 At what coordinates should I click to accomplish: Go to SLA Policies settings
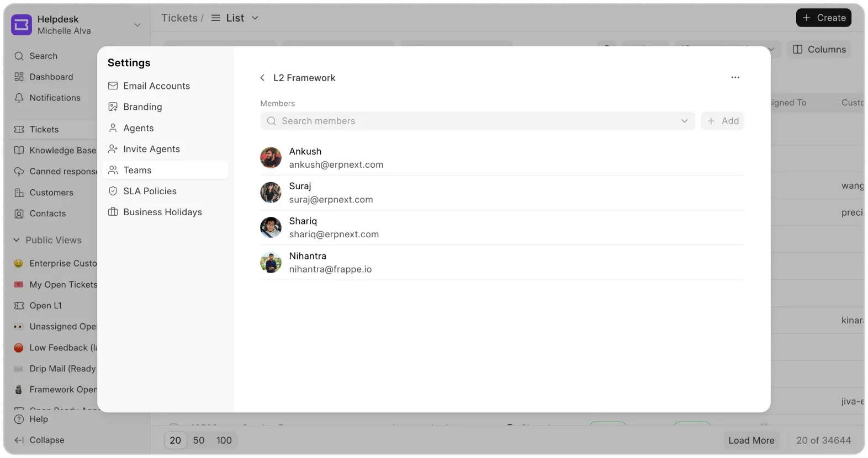[150, 191]
